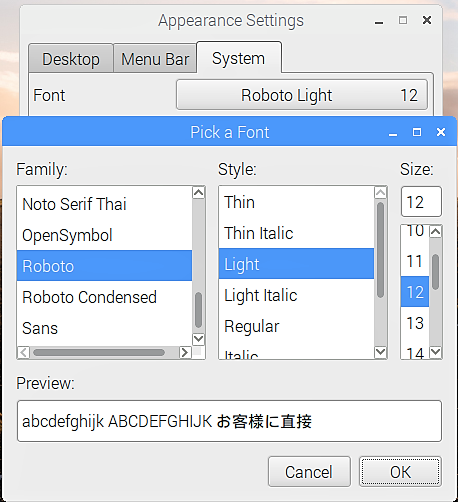Select Roboto Condensed font family

pyautogui.click(x=104, y=297)
